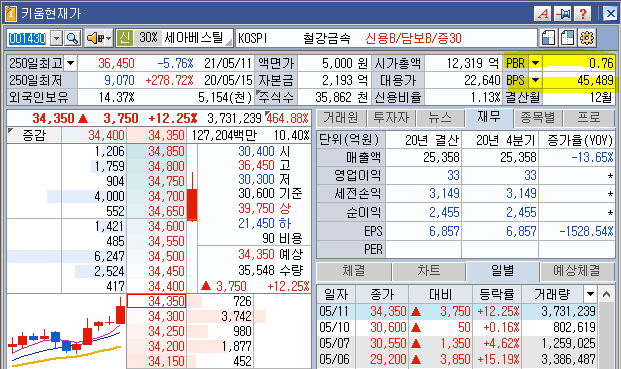Image resolution: width=621 pixels, height=369 pixels.
Task: Click current price cell 34,350 in order book
Action: pos(156,301)
